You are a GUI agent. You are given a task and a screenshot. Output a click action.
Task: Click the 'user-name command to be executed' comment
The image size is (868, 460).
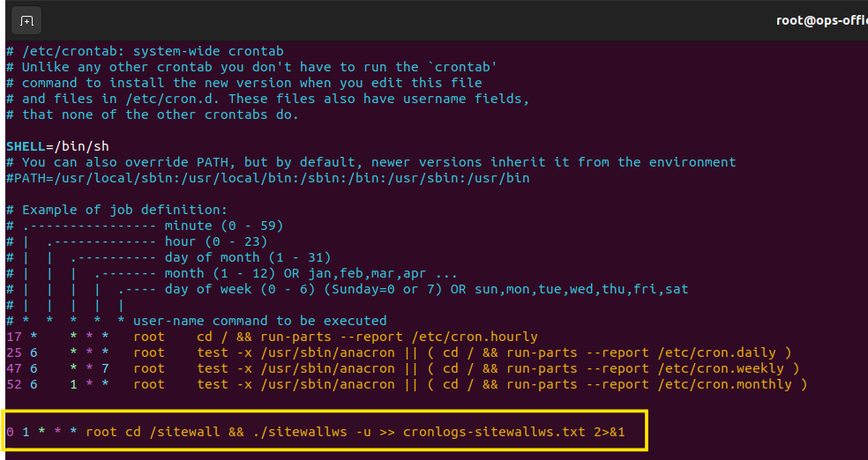click(x=259, y=321)
